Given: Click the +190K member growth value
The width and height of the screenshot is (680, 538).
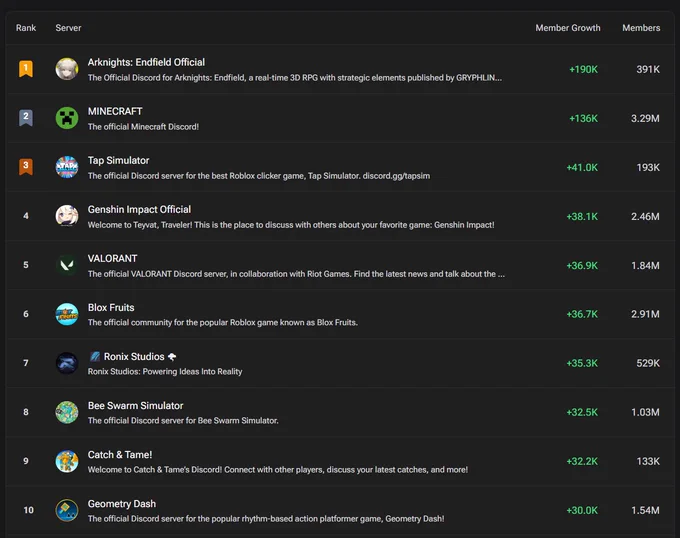Looking at the screenshot, I should click(x=583, y=69).
